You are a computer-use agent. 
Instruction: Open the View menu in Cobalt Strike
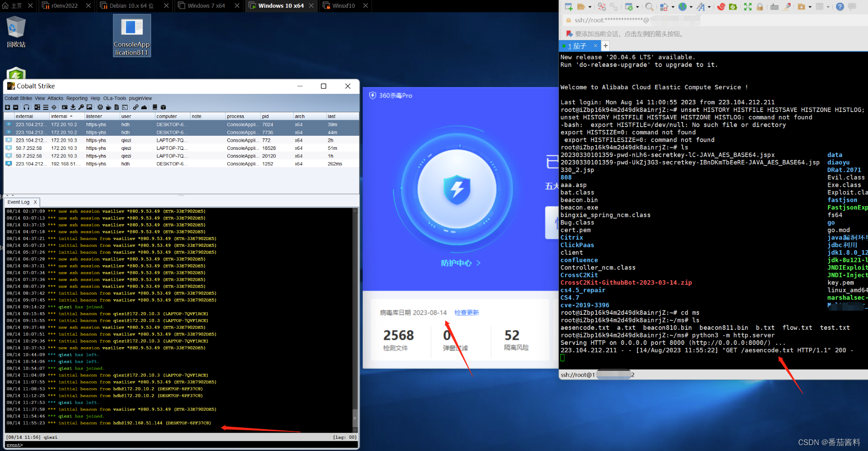click(40, 98)
